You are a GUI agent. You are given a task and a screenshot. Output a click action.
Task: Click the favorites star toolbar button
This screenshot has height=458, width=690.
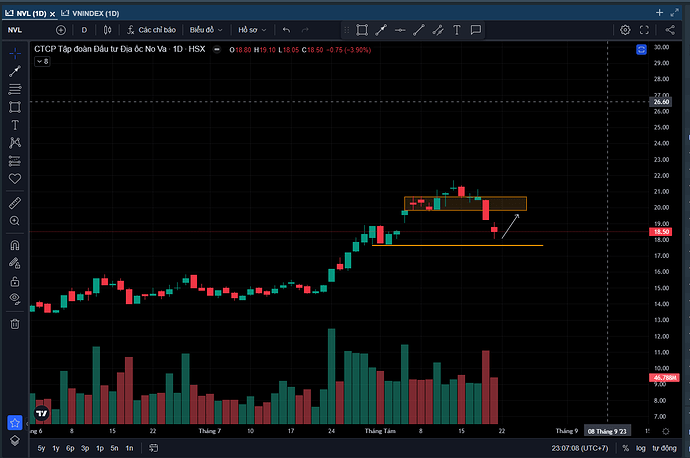(x=15, y=423)
